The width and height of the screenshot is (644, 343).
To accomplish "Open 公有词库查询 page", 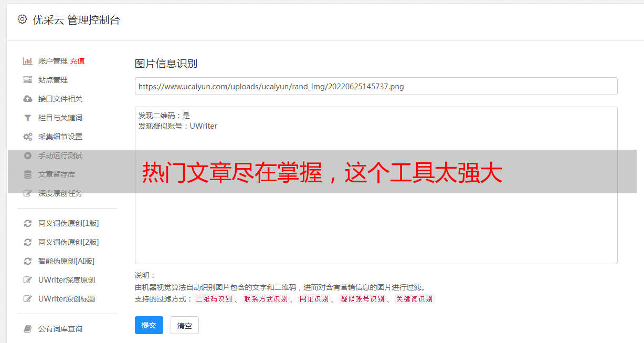I will [60, 329].
